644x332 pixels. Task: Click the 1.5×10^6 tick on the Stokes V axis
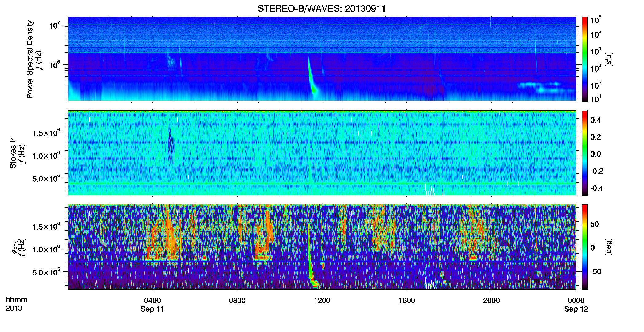click(46, 132)
